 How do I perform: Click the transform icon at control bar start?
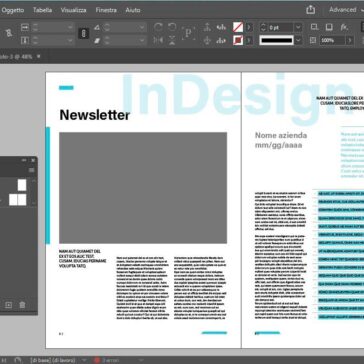[x=8, y=33]
